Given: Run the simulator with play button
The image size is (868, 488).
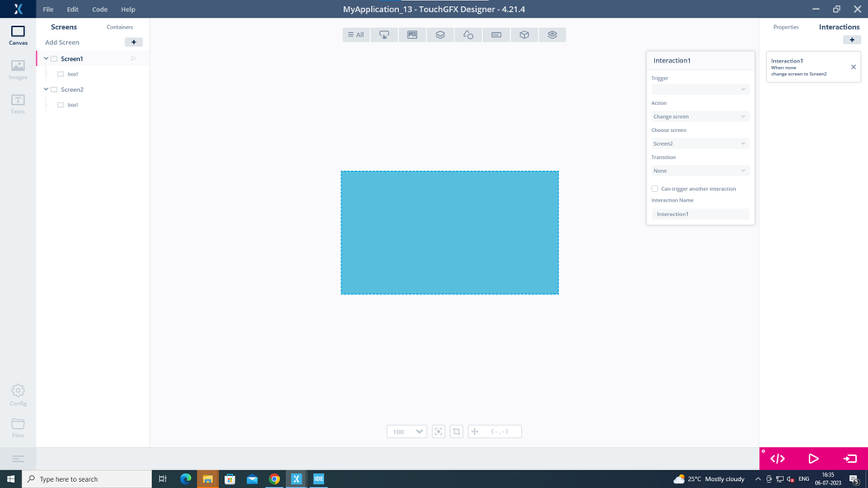Looking at the screenshot, I should (x=813, y=458).
